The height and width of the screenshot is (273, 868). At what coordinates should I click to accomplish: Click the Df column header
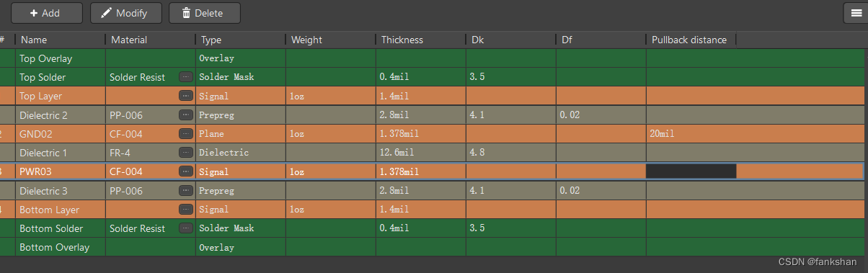coord(601,40)
